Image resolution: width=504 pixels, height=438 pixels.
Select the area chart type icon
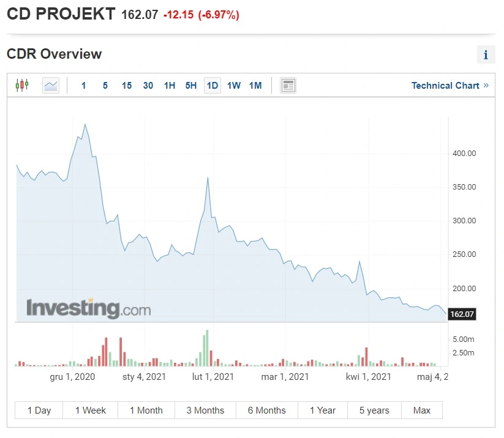point(51,86)
